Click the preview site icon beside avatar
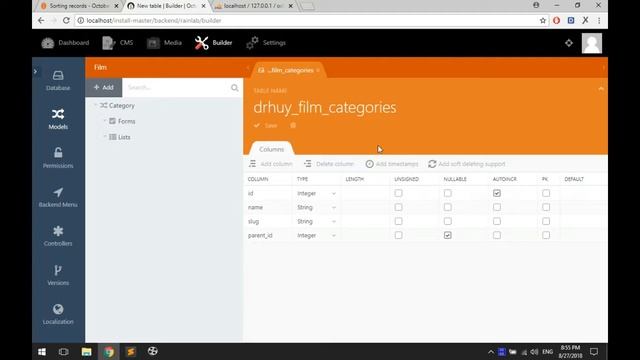 pos(569,43)
